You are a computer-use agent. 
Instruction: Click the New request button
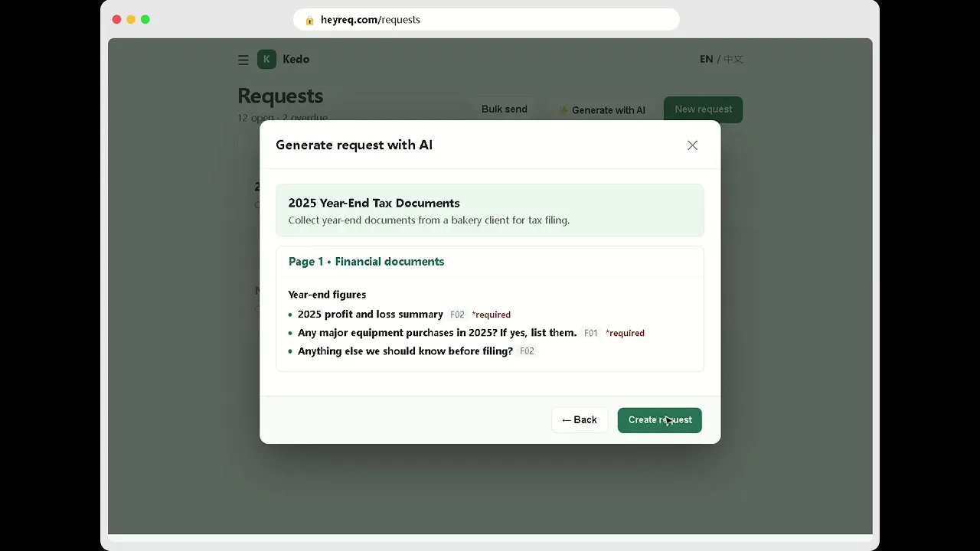tap(704, 109)
